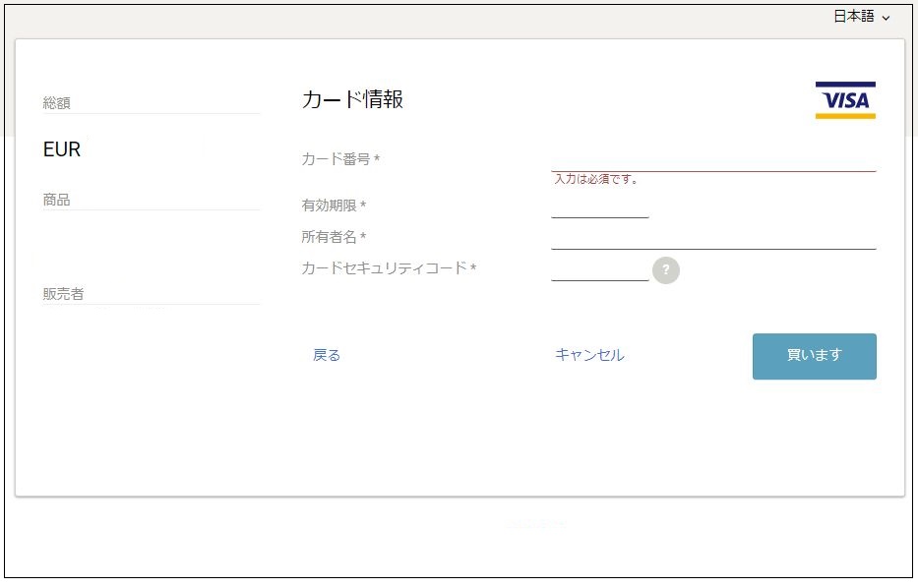Click the キャンセル link
Image resolution: width=918 pixels, height=588 pixels.
589,355
